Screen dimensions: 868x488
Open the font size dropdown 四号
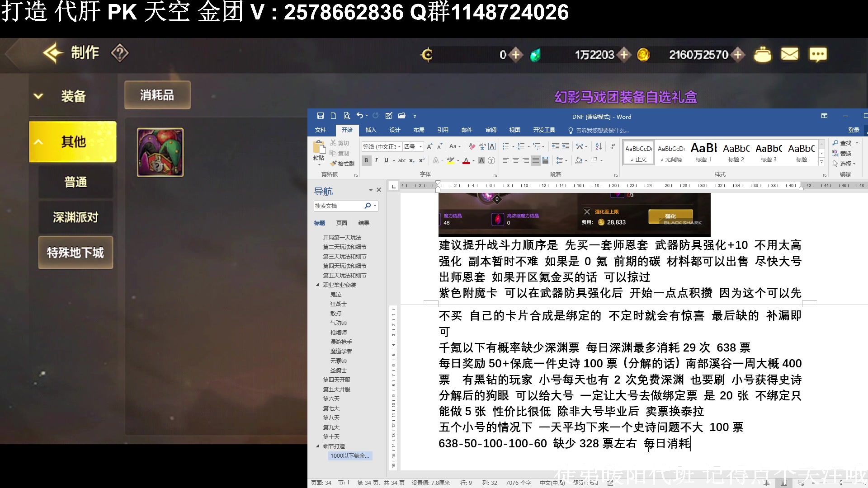pyautogui.click(x=420, y=146)
